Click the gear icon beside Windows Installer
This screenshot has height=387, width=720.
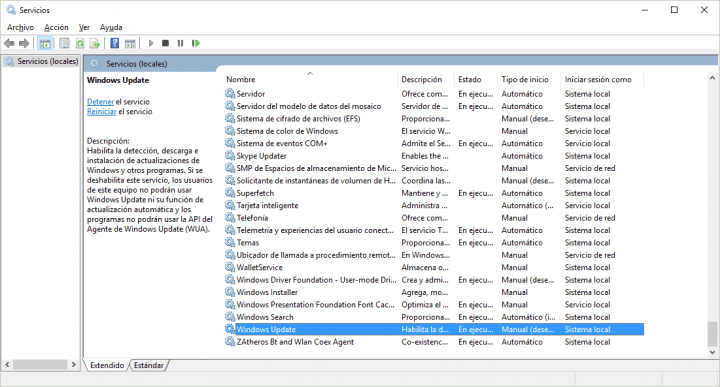230,292
